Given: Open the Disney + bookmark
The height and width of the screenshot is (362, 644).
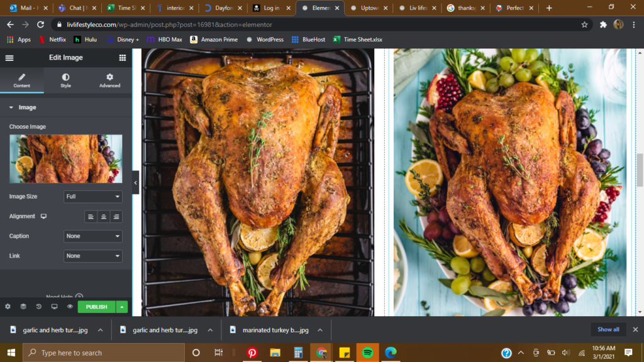Looking at the screenshot, I should coord(123,40).
